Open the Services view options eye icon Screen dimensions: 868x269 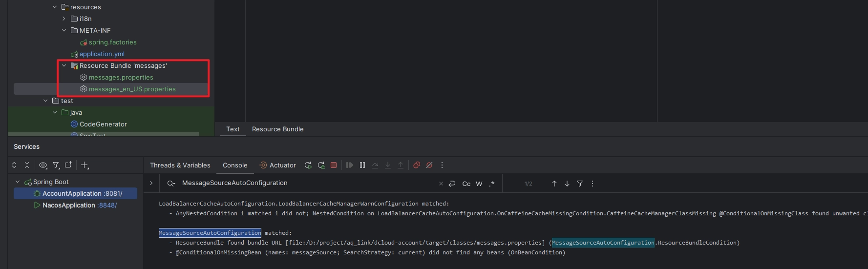tap(43, 165)
